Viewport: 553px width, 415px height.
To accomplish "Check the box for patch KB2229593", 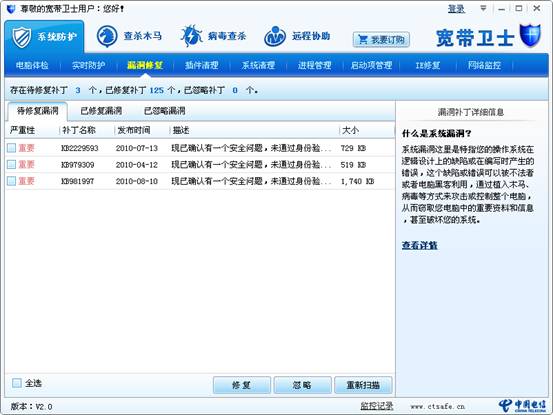I will 11,148.
